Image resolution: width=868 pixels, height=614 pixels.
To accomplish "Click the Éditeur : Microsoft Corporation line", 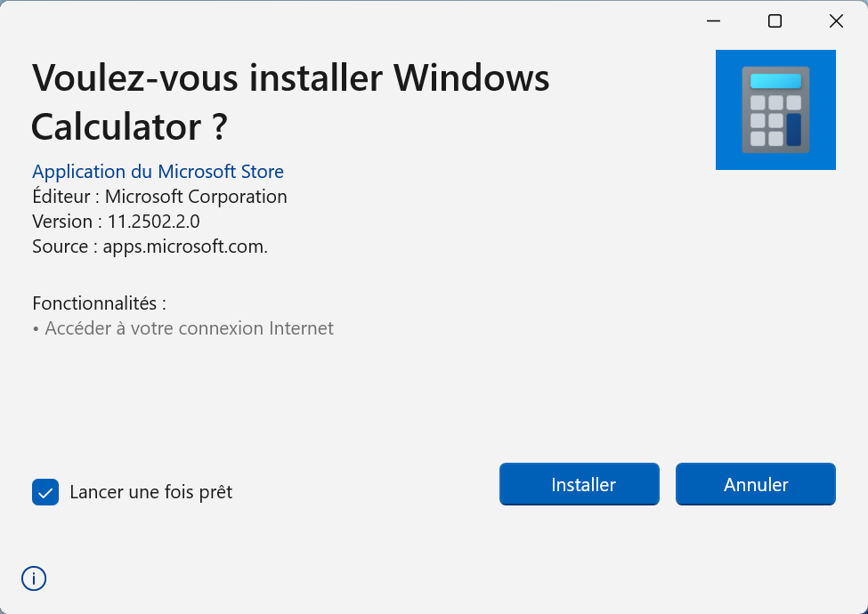I will (159, 197).
